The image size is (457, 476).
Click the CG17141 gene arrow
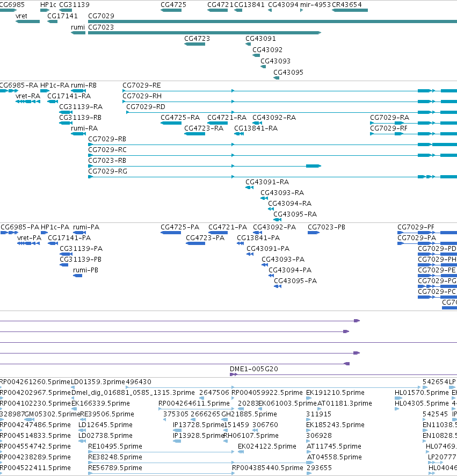coord(52,21)
